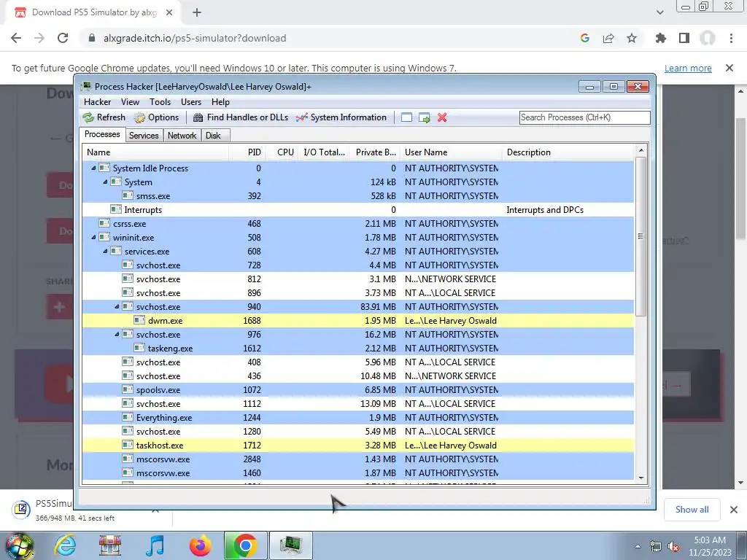Open System Information graph icon
Image resolution: width=747 pixels, height=560 pixels.
(x=301, y=117)
